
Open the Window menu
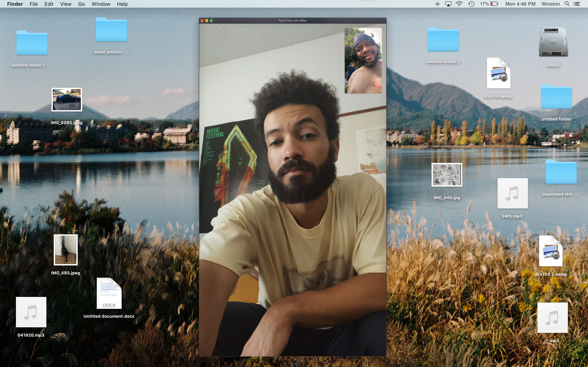tap(101, 4)
